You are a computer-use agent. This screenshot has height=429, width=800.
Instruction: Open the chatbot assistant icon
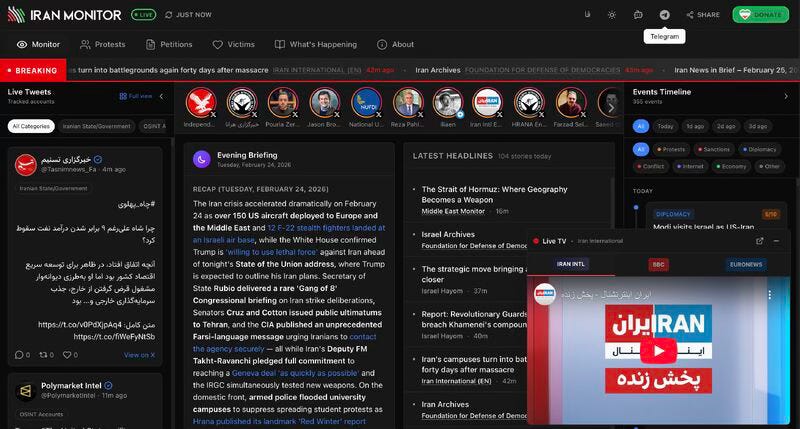pyautogui.click(x=638, y=15)
